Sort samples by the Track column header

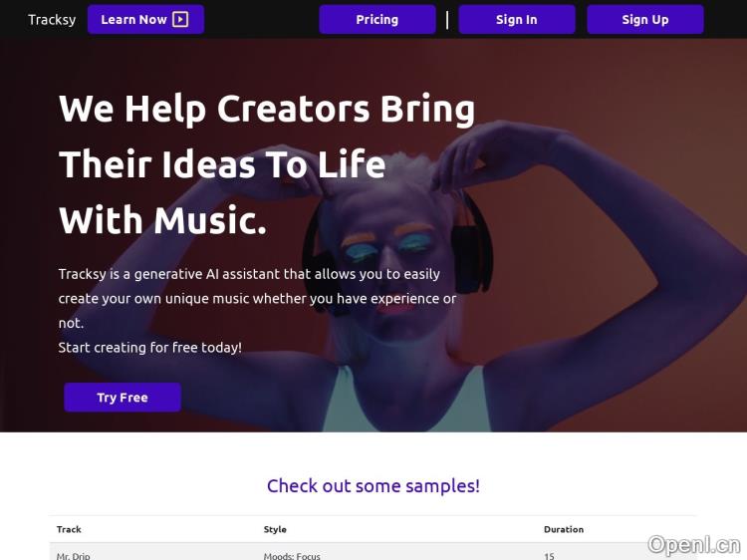(x=69, y=529)
